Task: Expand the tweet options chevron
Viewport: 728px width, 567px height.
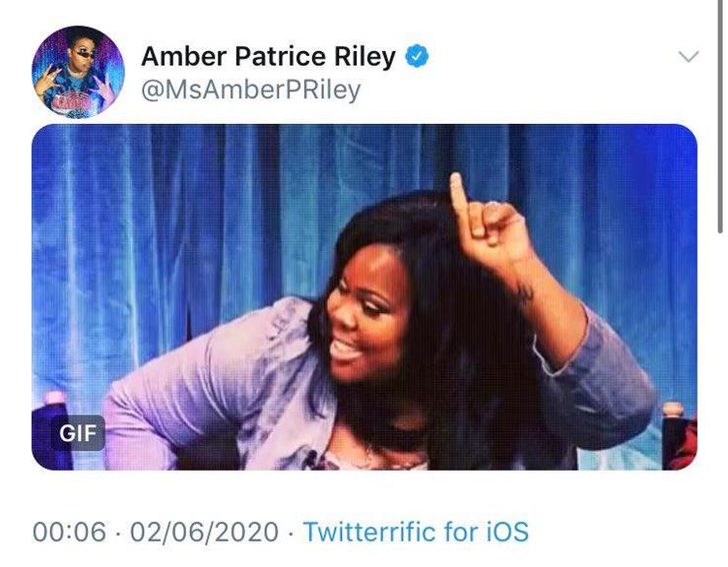Action: [688, 57]
